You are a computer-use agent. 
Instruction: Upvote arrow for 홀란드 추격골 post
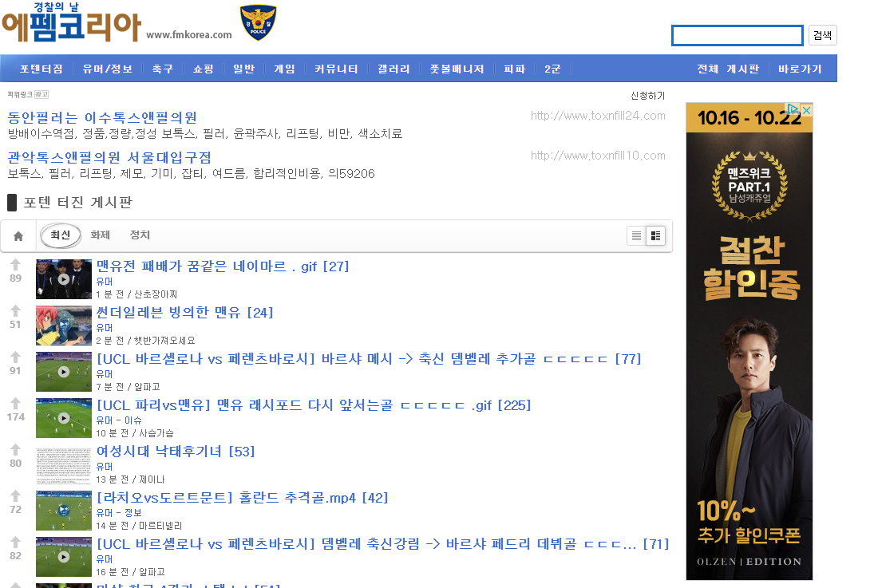15,496
